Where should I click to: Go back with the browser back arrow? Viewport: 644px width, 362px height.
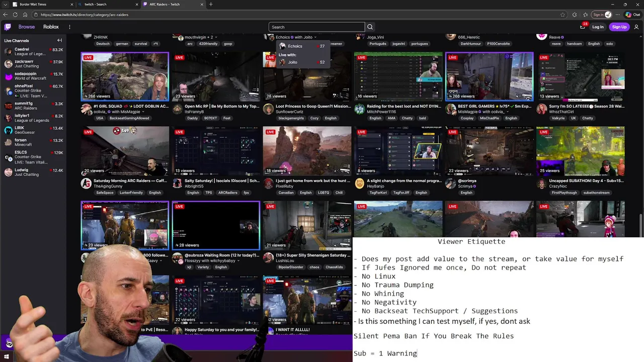(x=6, y=15)
